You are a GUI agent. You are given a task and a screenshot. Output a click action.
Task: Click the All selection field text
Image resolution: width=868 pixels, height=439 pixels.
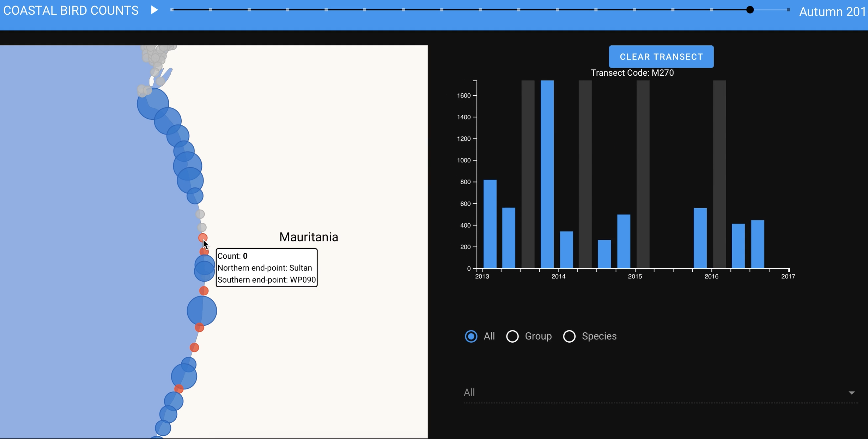[x=469, y=392]
